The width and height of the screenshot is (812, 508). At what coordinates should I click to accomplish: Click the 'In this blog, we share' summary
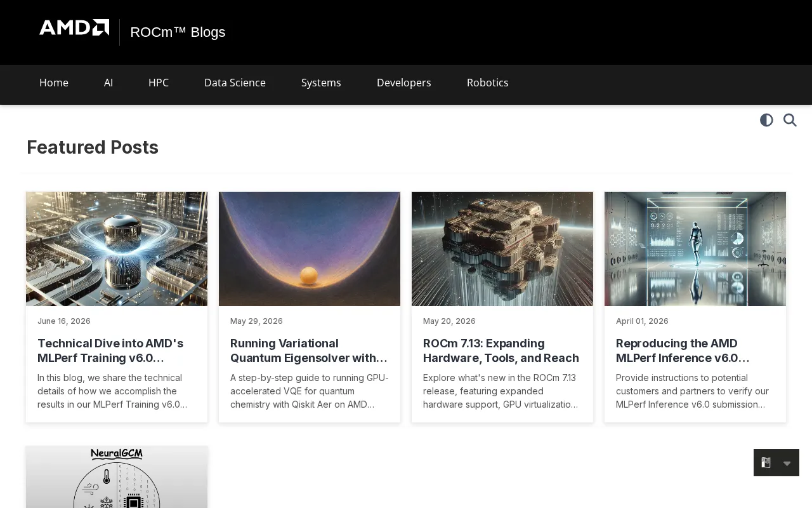tap(112, 391)
